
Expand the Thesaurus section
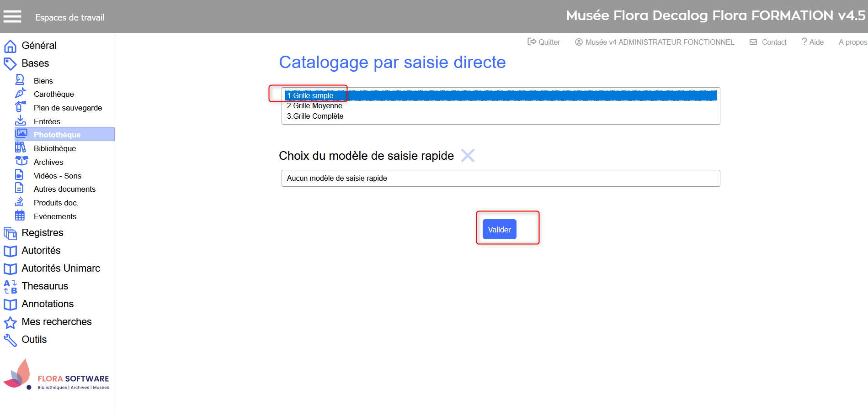point(45,286)
